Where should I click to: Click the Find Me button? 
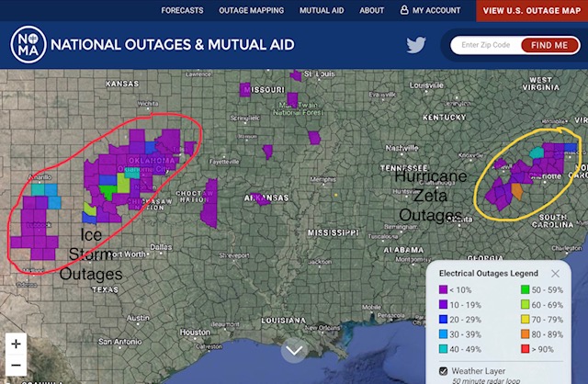click(x=549, y=45)
